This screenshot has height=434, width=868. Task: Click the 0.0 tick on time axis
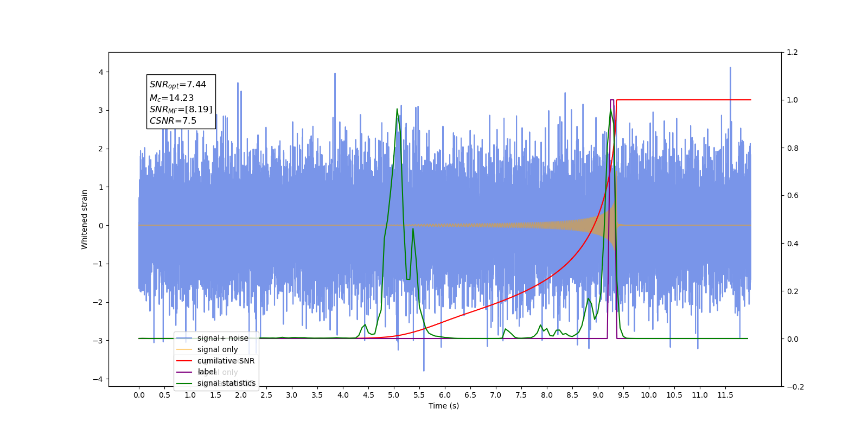139,395
